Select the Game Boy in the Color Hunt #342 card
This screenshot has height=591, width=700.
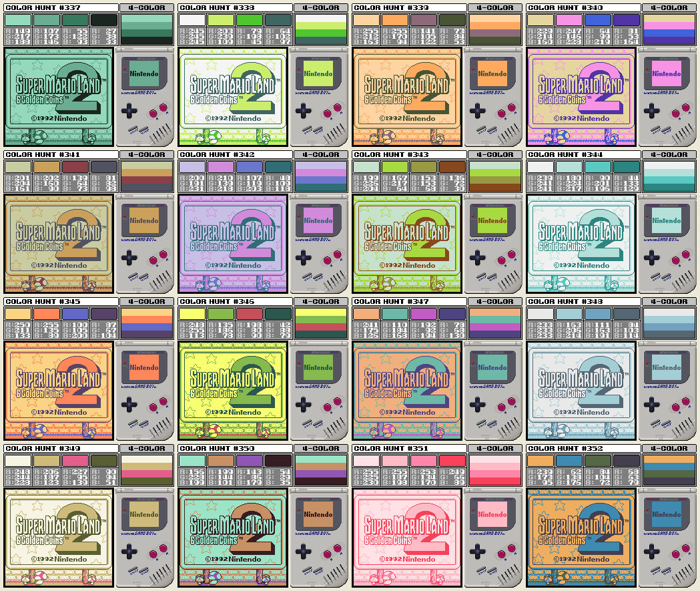(x=319, y=244)
